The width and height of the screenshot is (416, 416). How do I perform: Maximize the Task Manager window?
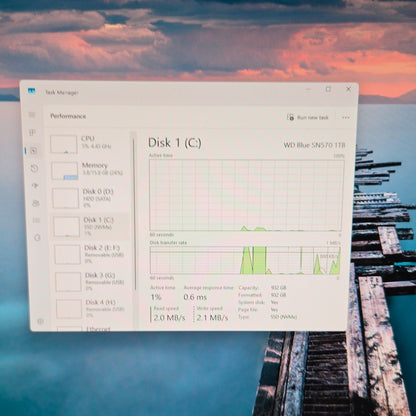(x=328, y=89)
